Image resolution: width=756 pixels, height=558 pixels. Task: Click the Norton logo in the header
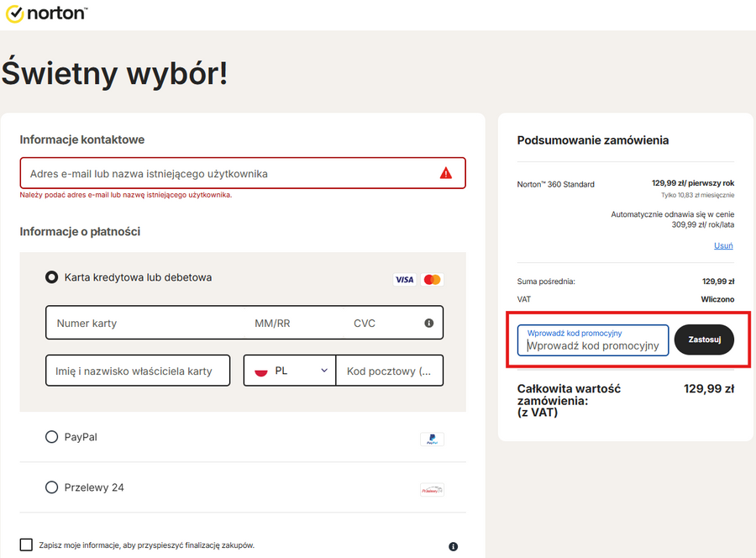[x=46, y=13]
